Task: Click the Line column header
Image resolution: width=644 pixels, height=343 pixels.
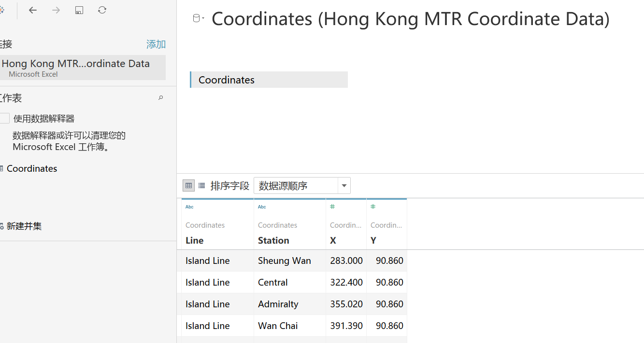Action: click(x=195, y=240)
